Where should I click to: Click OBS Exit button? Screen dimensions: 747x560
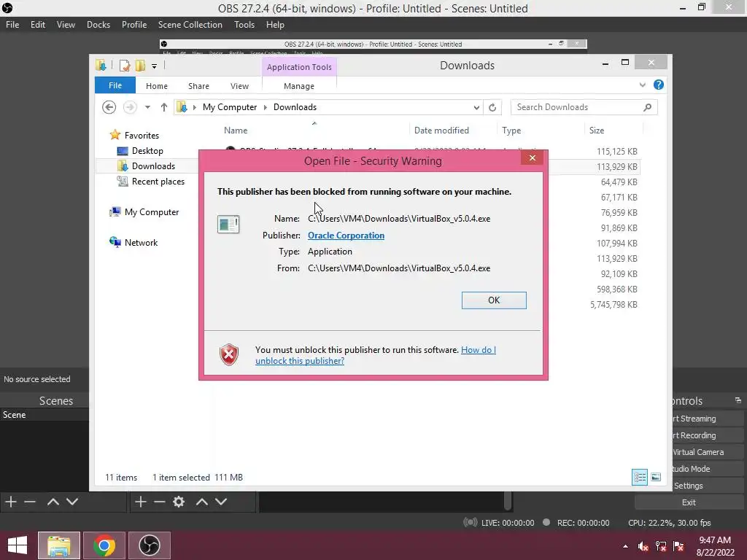[689, 502]
